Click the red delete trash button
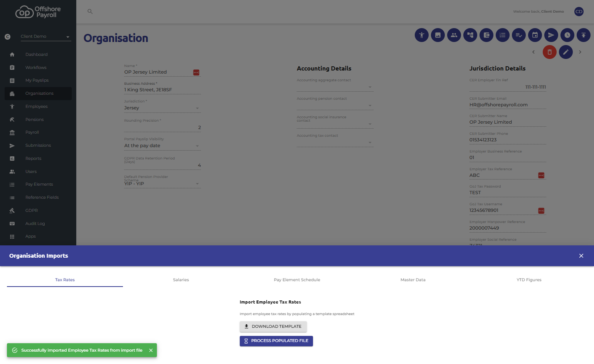 550,52
